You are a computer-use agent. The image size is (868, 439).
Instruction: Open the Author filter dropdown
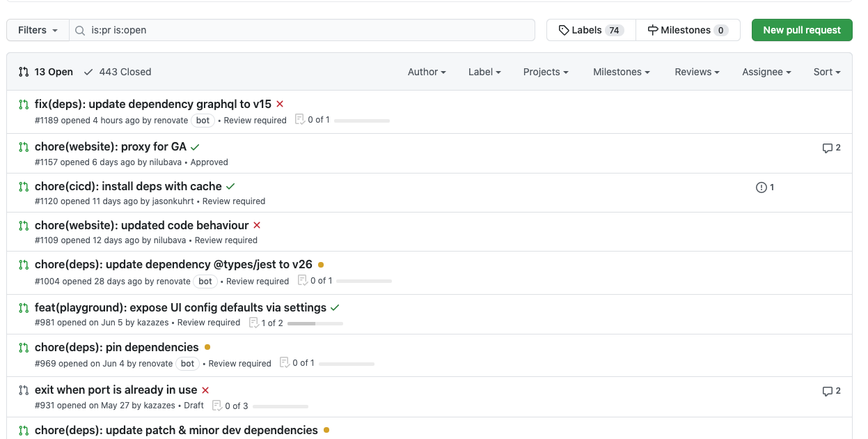click(426, 72)
